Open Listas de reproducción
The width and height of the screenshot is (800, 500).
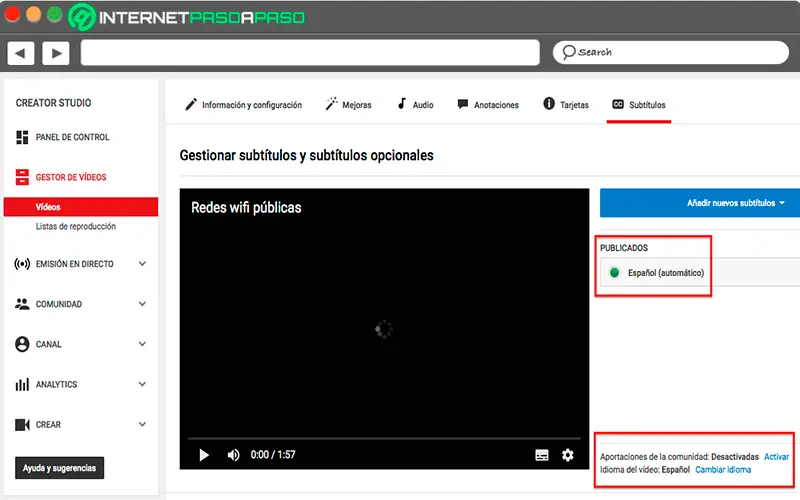[x=76, y=226]
